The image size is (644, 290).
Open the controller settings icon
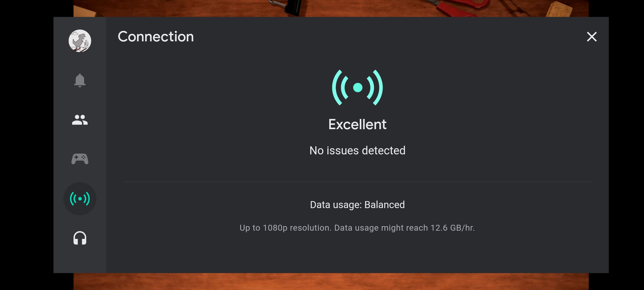pyautogui.click(x=80, y=159)
